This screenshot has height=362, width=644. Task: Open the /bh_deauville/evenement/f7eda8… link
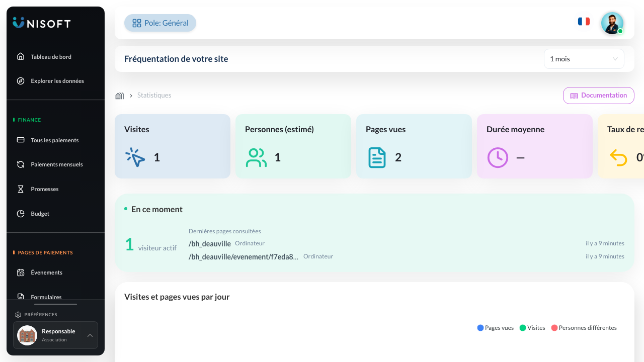tap(244, 256)
